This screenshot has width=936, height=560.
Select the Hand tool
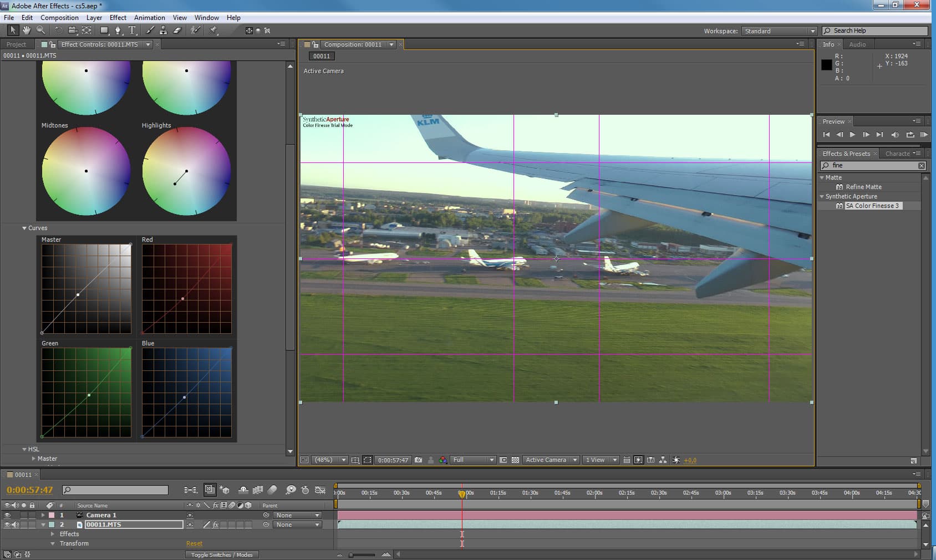pos(26,30)
